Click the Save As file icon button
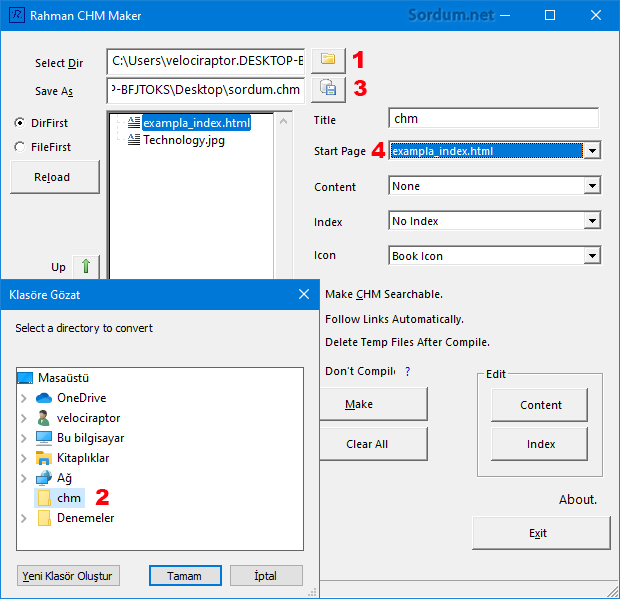Screen dimensions: 620x599 pos(328,89)
